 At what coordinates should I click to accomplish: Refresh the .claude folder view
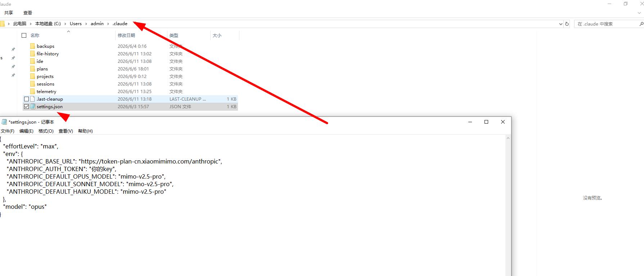(567, 24)
